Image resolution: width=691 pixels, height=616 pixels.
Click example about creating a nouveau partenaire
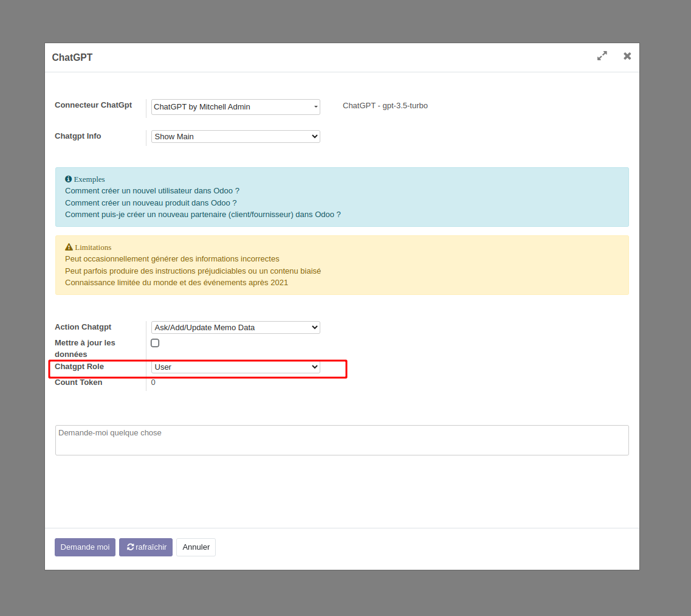click(x=203, y=215)
